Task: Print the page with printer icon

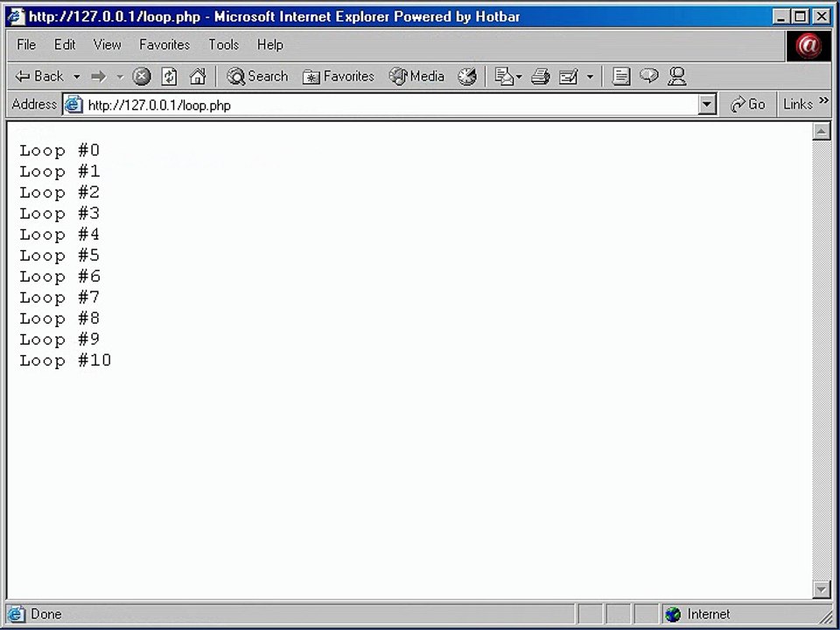Action: 540,77
